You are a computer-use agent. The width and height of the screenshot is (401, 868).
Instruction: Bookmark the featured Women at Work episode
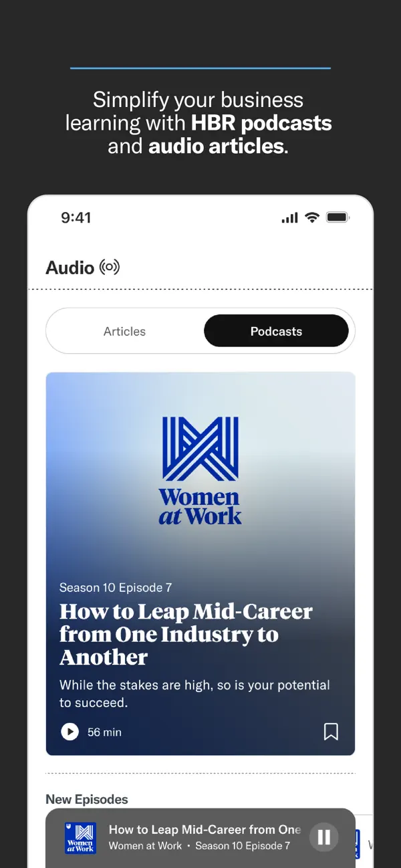pos(331,732)
